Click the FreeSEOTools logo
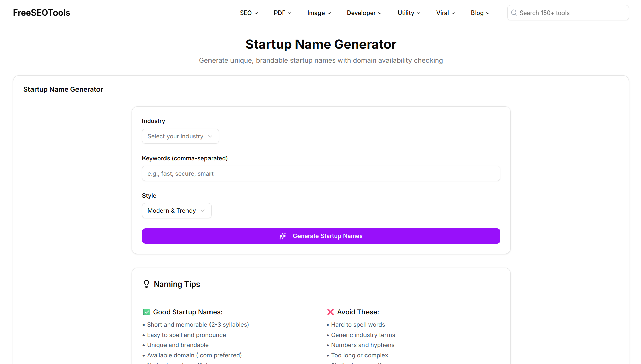The height and width of the screenshot is (364, 641). point(41,13)
